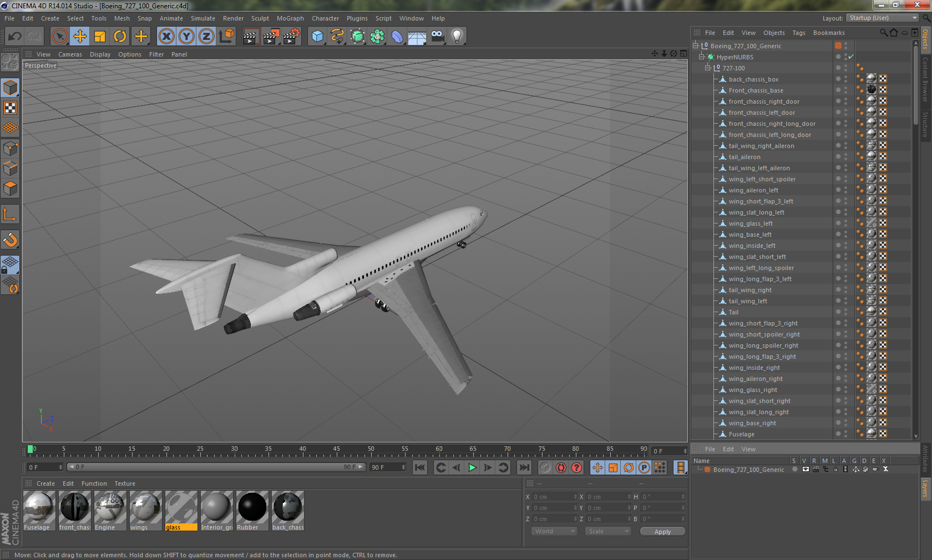Select the glass material swatch
932x560 pixels.
pos(181,511)
